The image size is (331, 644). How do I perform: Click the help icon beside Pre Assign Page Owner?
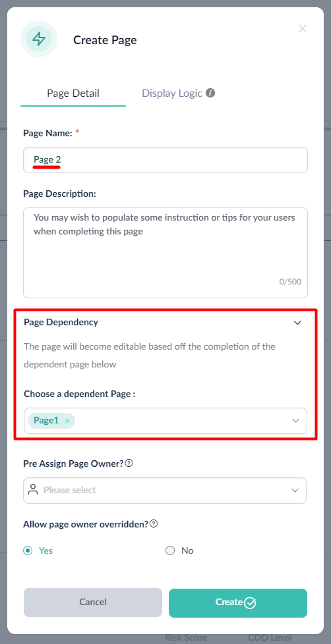(129, 464)
